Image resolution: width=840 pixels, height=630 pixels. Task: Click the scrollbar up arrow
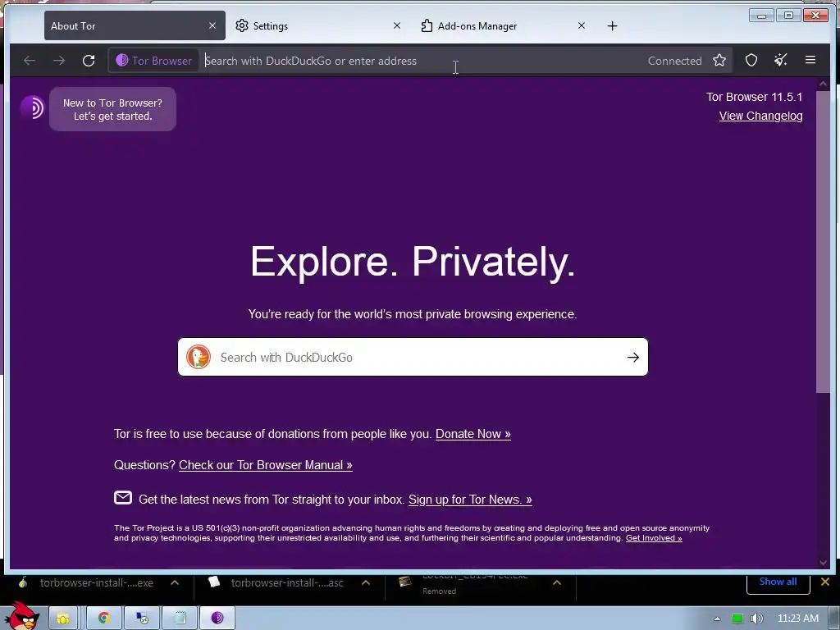point(823,84)
